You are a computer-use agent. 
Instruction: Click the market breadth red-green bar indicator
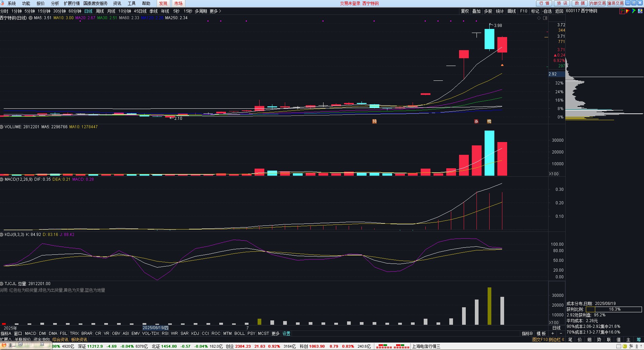(393, 346)
